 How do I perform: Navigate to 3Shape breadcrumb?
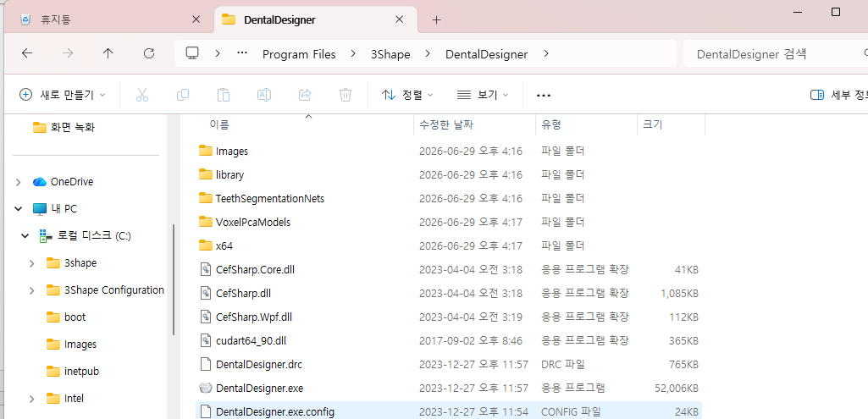click(x=390, y=54)
